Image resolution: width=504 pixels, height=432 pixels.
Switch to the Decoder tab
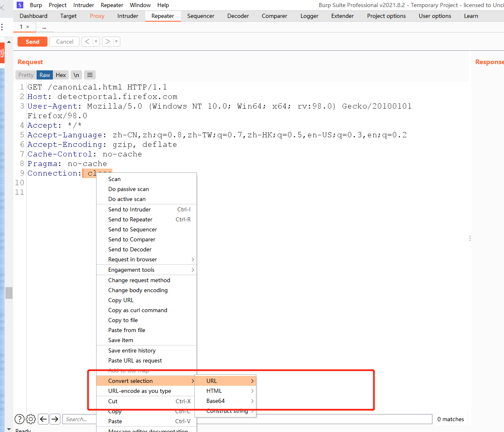pyautogui.click(x=238, y=16)
